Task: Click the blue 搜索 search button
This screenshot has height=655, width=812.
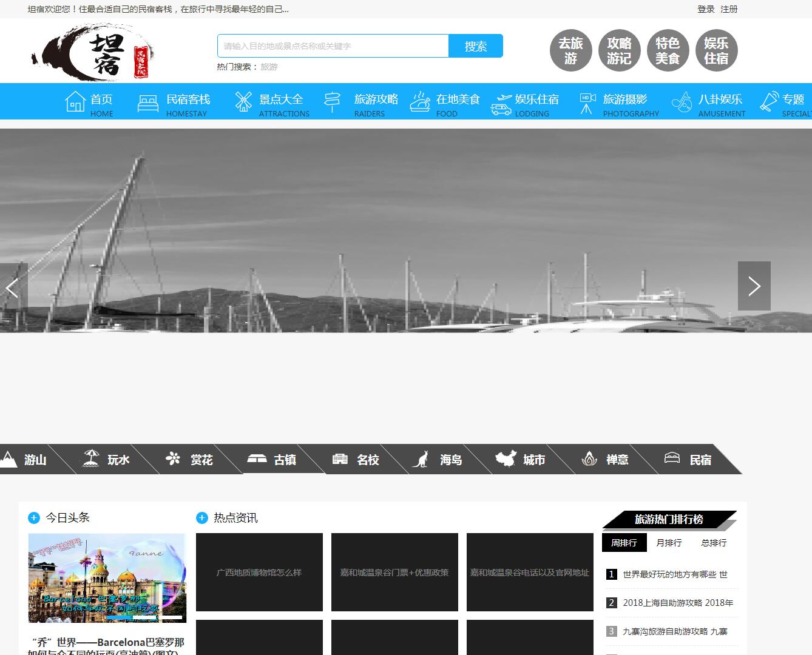Action: coord(476,46)
